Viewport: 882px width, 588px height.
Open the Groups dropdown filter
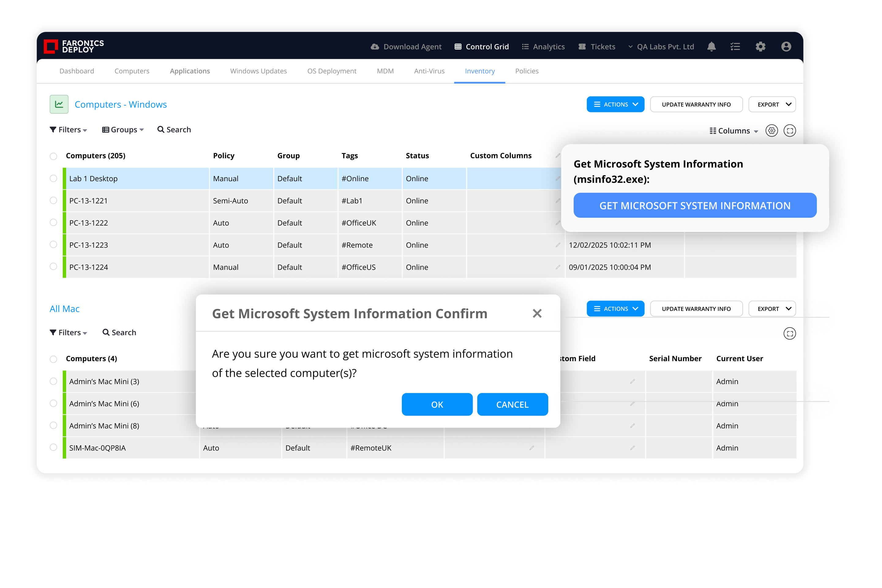click(x=123, y=130)
